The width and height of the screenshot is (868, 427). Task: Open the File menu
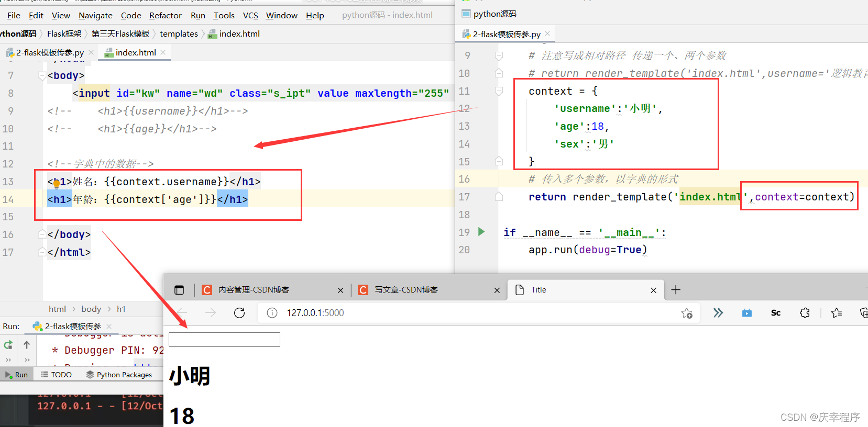pos(14,15)
